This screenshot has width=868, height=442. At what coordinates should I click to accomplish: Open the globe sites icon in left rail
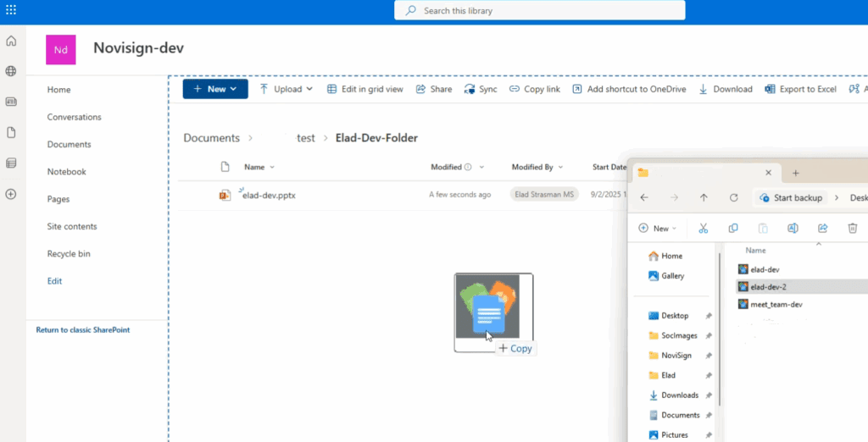tap(11, 71)
